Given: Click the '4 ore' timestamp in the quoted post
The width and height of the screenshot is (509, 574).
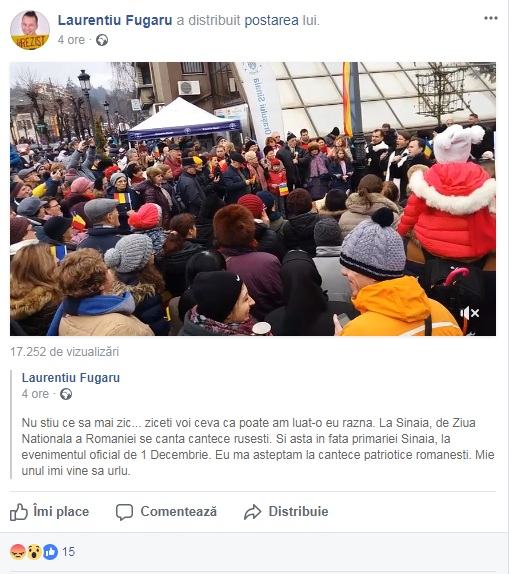Looking at the screenshot, I should 35,394.
